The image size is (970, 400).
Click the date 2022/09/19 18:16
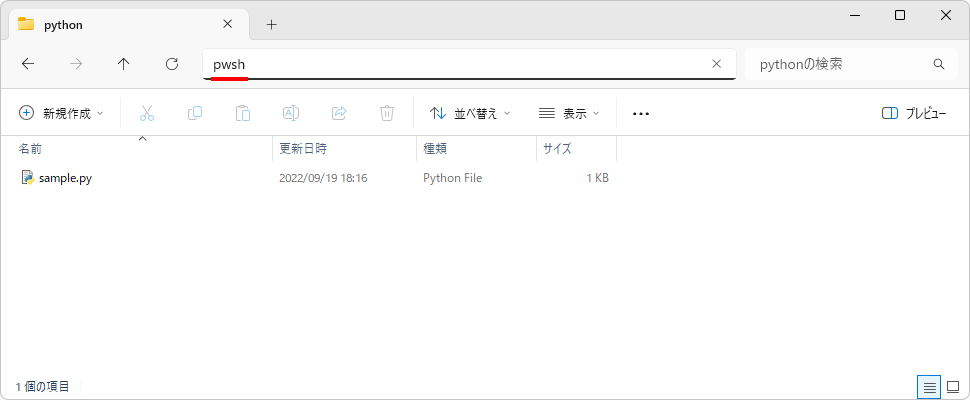[323, 178]
